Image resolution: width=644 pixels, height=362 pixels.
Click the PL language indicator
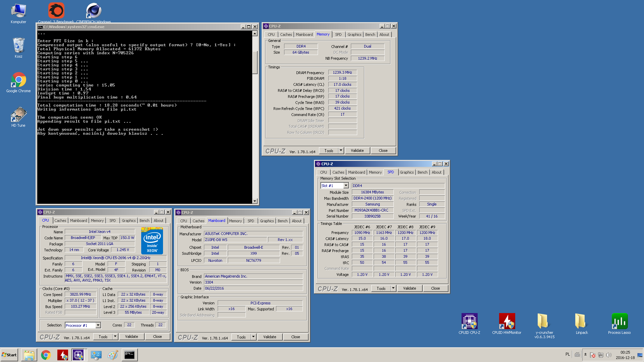point(568,354)
